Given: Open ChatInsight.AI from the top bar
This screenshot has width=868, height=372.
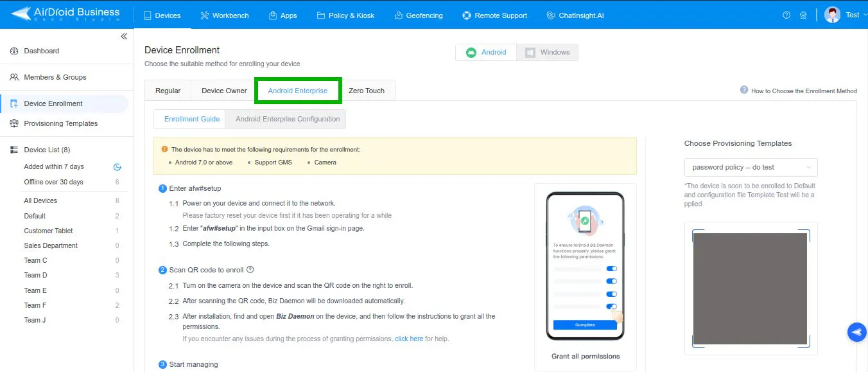Looking at the screenshot, I should [x=575, y=15].
